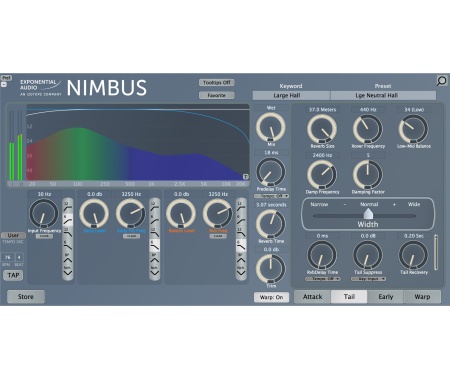Screen dimensions: 450x380
Task: Toggle the Favorite button
Action: pos(217,95)
